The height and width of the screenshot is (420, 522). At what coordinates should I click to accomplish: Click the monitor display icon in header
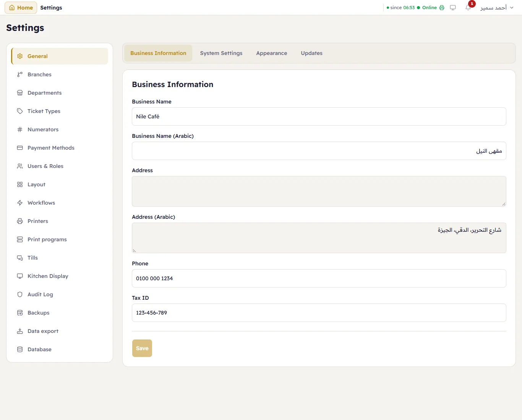pyautogui.click(x=453, y=8)
